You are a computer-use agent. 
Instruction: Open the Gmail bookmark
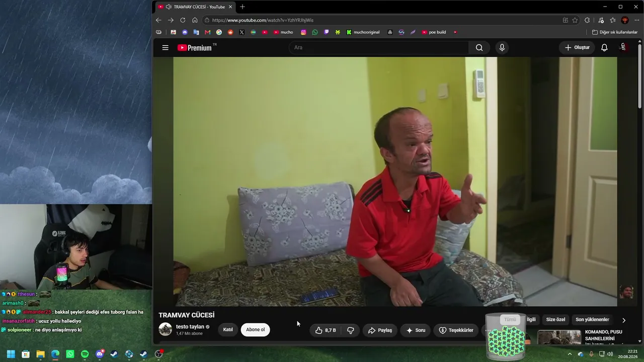tap(207, 32)
